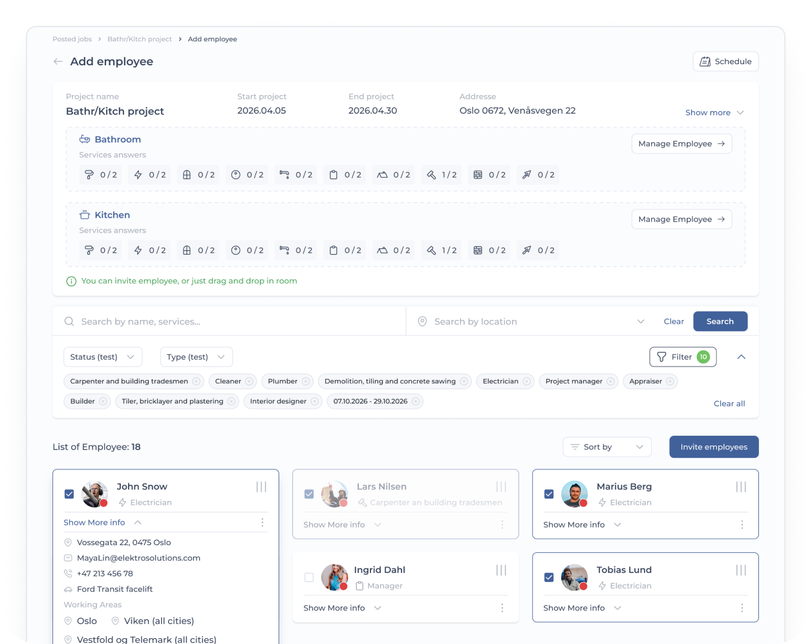Screen dimensions: 812x644
Task: Go to Posted jobs breadcrumb
Action: tap(72, 39)
